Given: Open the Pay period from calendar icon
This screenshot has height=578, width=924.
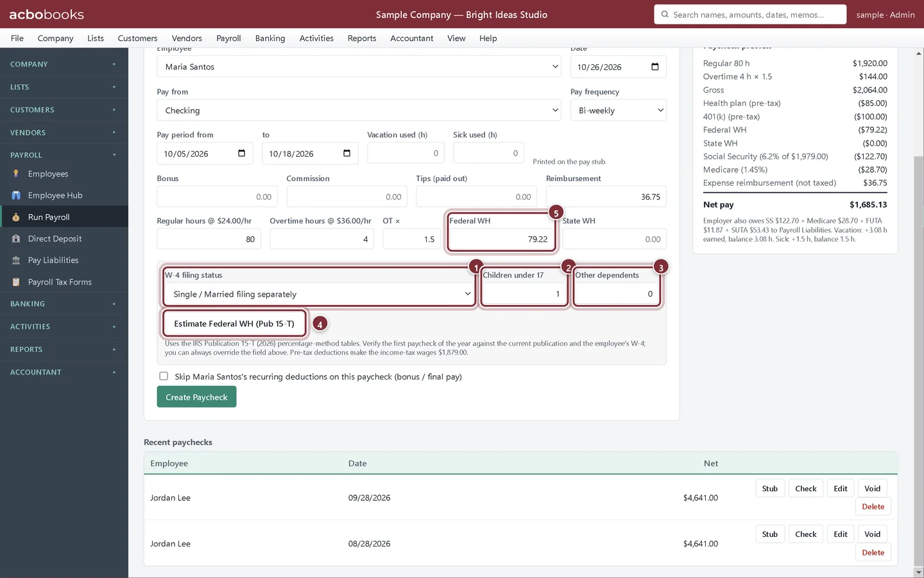Looking at the screenshot, I should [241, 153].
